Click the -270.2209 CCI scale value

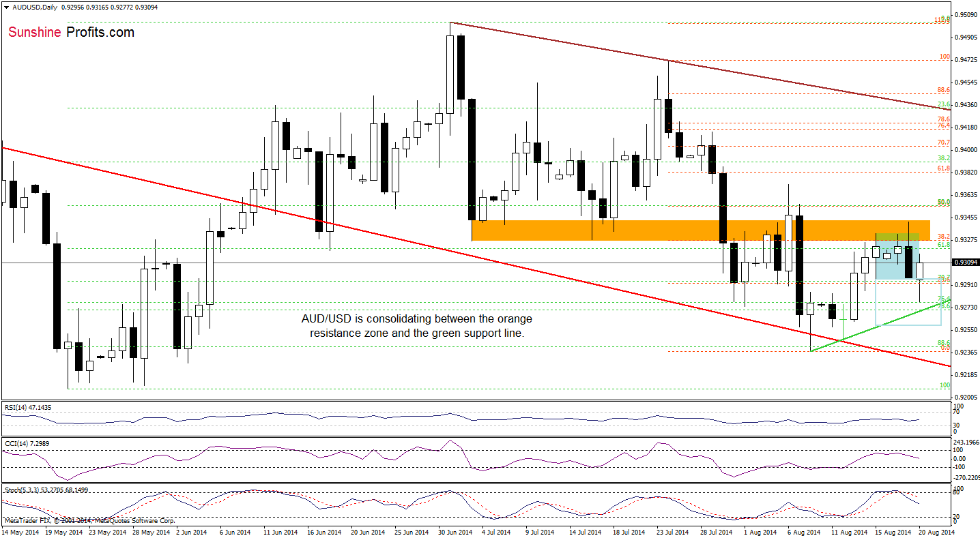966,477
